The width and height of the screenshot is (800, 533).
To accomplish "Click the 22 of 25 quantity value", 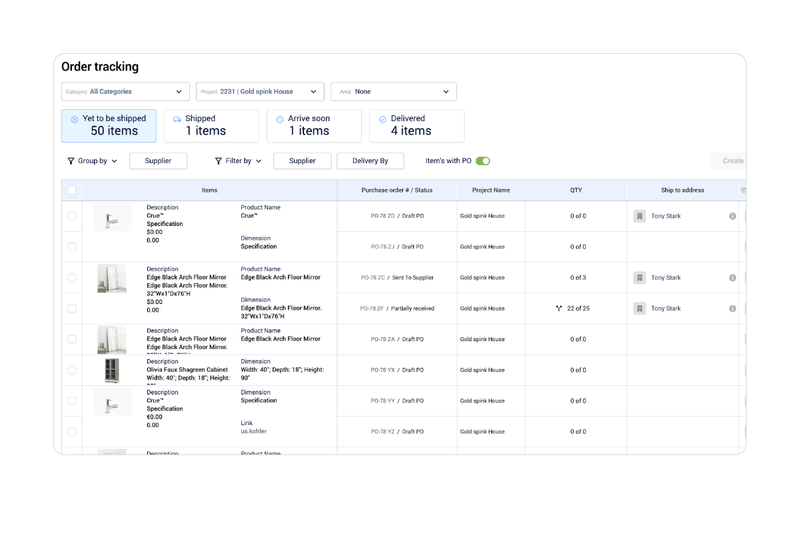I will (x=578, y=308).
